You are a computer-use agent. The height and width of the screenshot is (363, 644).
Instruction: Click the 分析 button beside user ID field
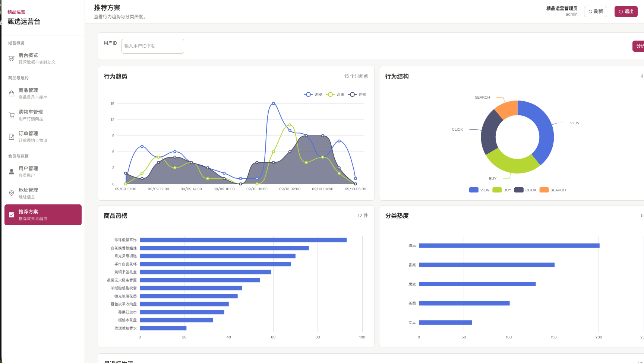tap(638, 46)
